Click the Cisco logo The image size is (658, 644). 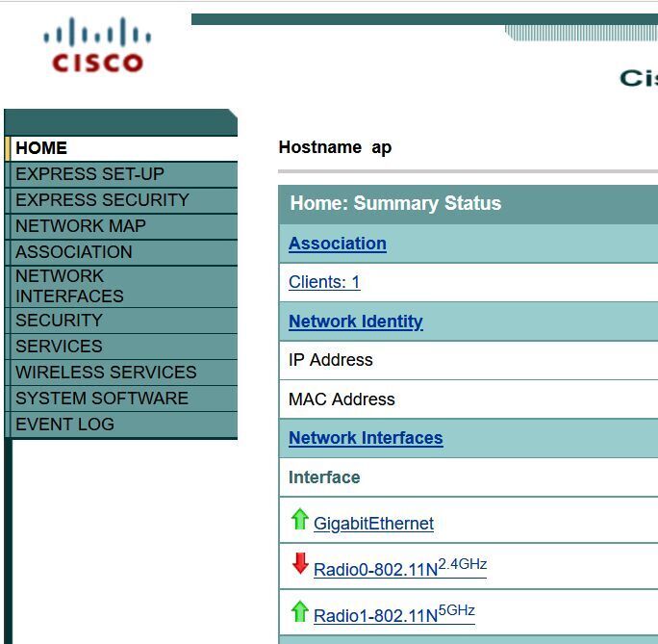click(97, 46)
